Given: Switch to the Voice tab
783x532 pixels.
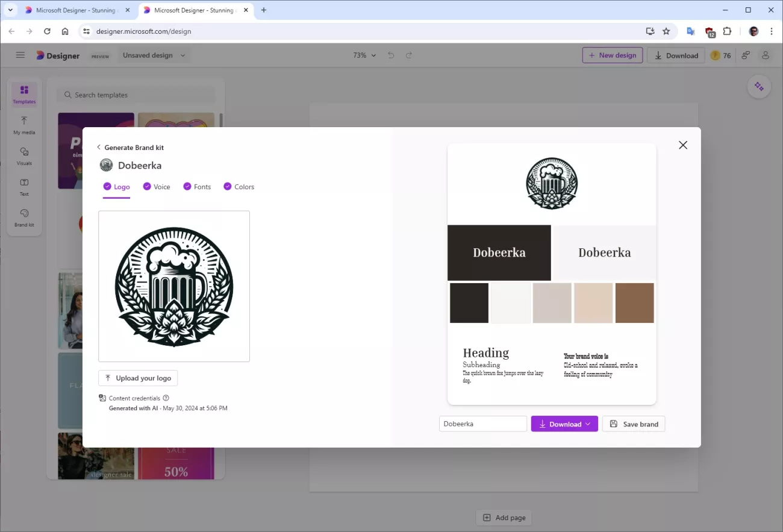Looking at the screenshot, I should click(157, 187).
